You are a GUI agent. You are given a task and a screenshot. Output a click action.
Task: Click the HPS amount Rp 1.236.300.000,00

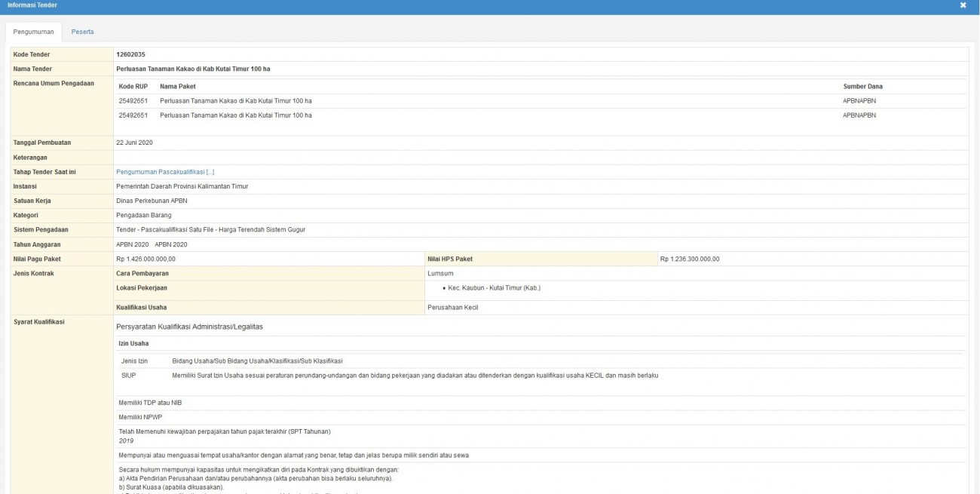tap(689, 259)
